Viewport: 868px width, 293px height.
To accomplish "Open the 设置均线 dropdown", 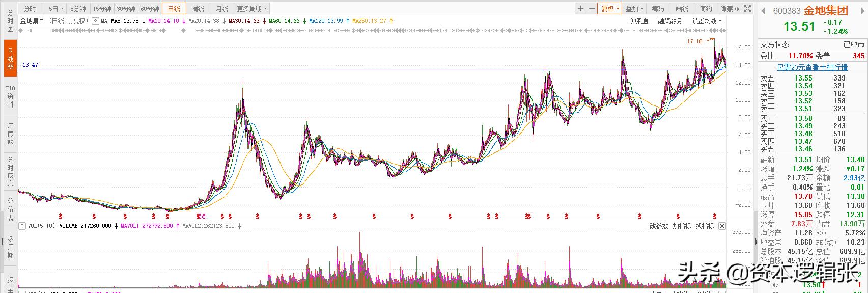I will pos(707,21).
